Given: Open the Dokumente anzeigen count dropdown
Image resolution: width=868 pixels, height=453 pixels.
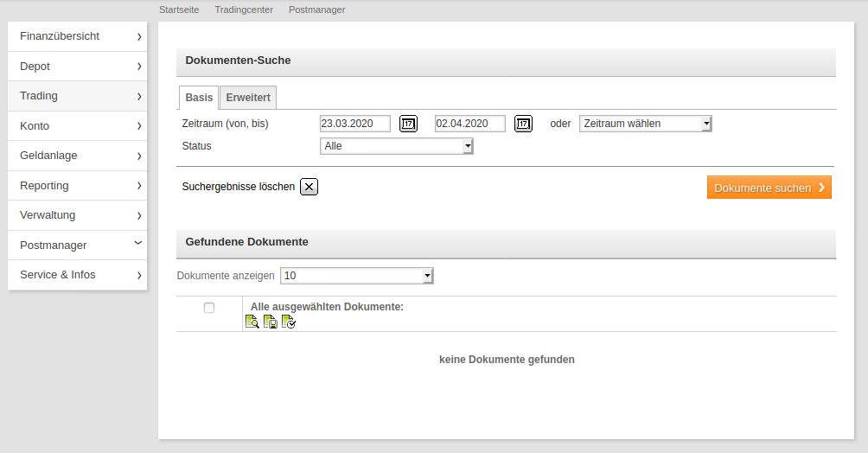Looking at the screenshot, I should click(357, 276).
